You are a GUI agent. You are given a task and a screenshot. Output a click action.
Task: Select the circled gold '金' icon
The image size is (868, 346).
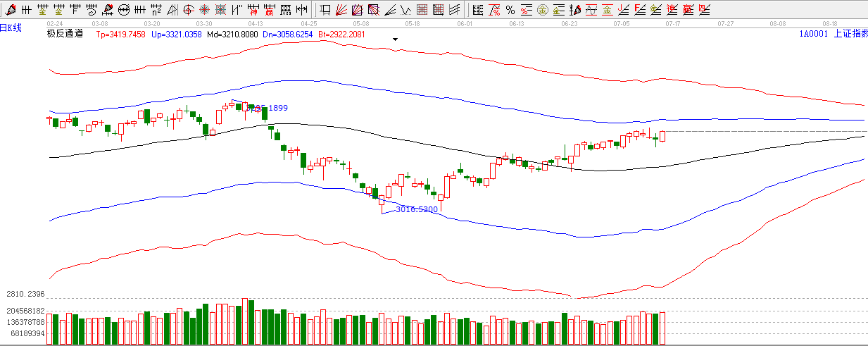coord(542,10)
